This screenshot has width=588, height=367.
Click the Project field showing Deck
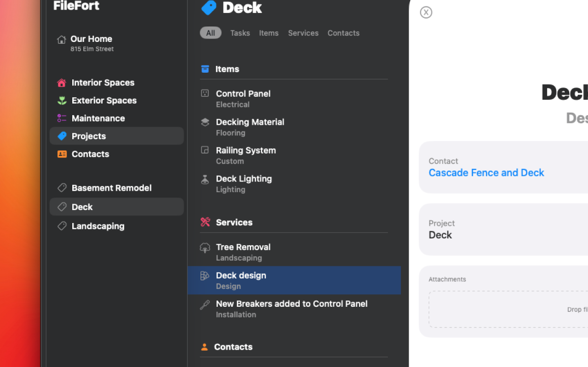(x=503, y=229)
